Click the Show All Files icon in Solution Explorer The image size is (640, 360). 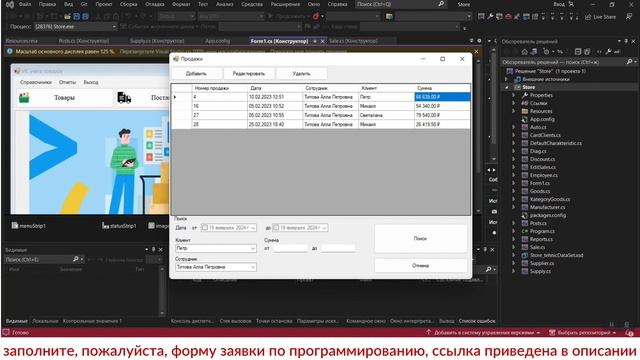[x=587, y=52]
